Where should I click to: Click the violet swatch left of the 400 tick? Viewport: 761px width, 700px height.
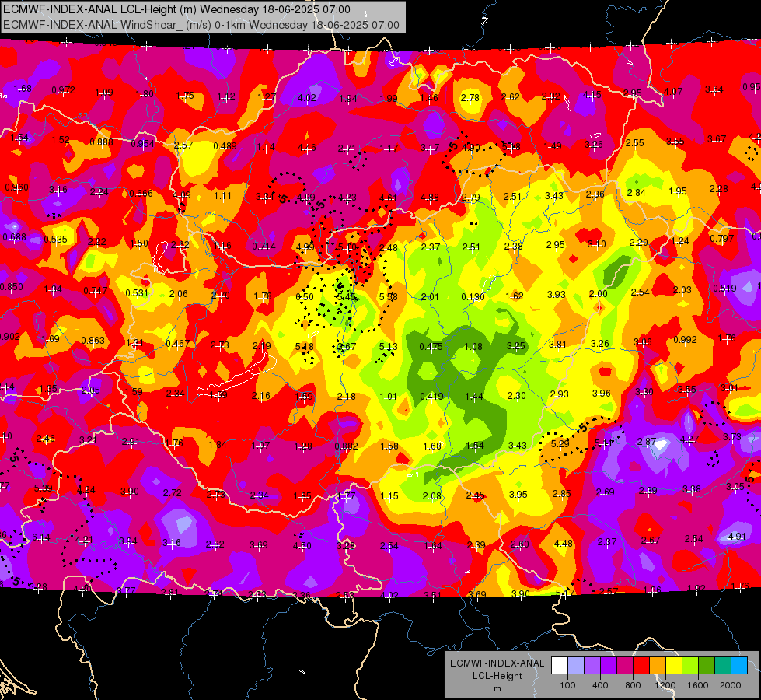[x=592, y=666]
